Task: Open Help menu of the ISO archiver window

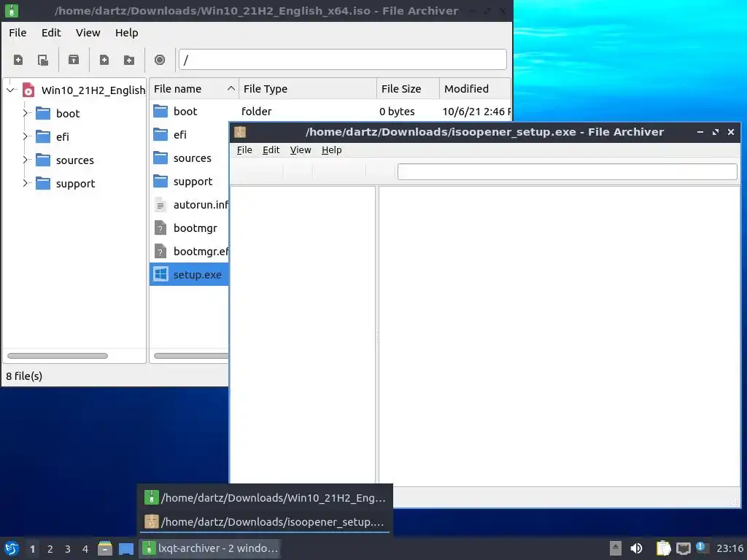Action: pyautogui.click(x=127, y=33)
